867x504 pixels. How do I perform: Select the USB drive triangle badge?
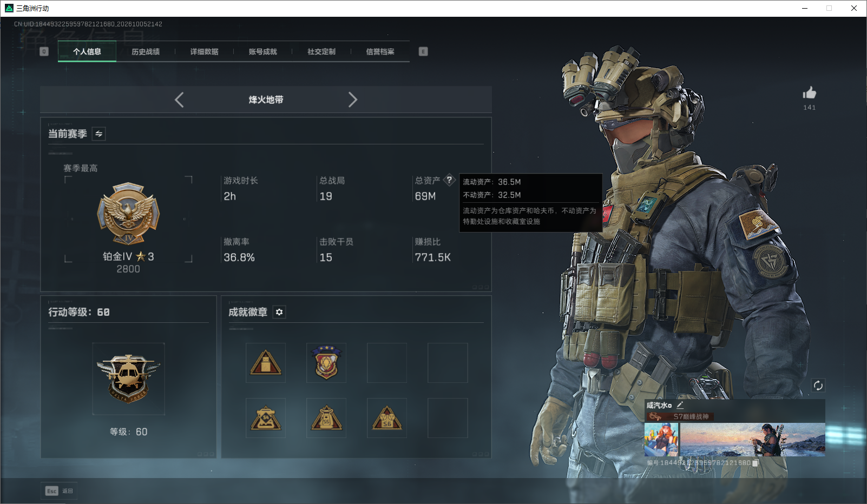266,363
